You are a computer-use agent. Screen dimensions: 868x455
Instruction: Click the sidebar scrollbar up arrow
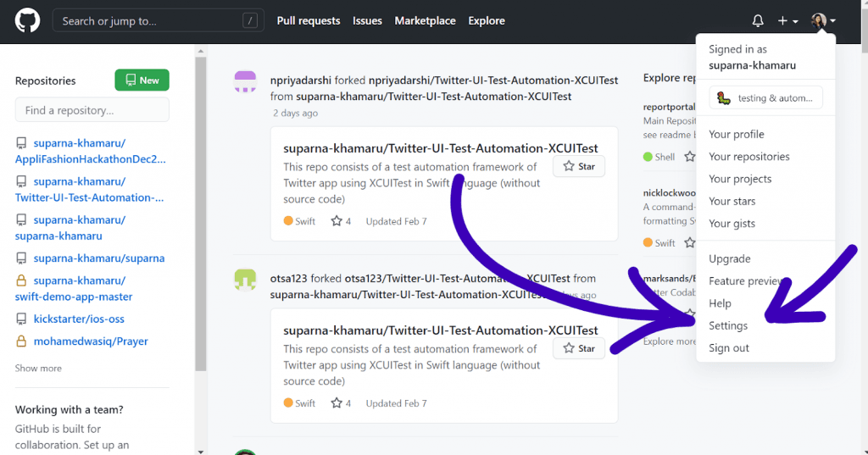pos(200,51)
